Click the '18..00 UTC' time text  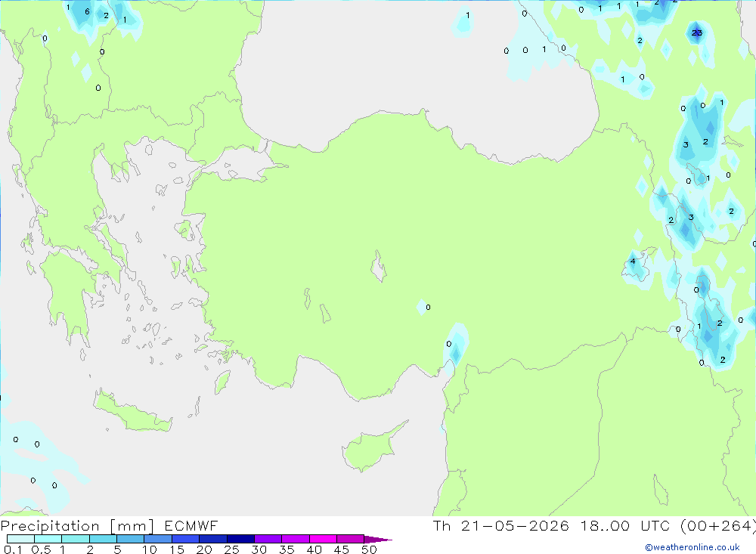[626, 525]
